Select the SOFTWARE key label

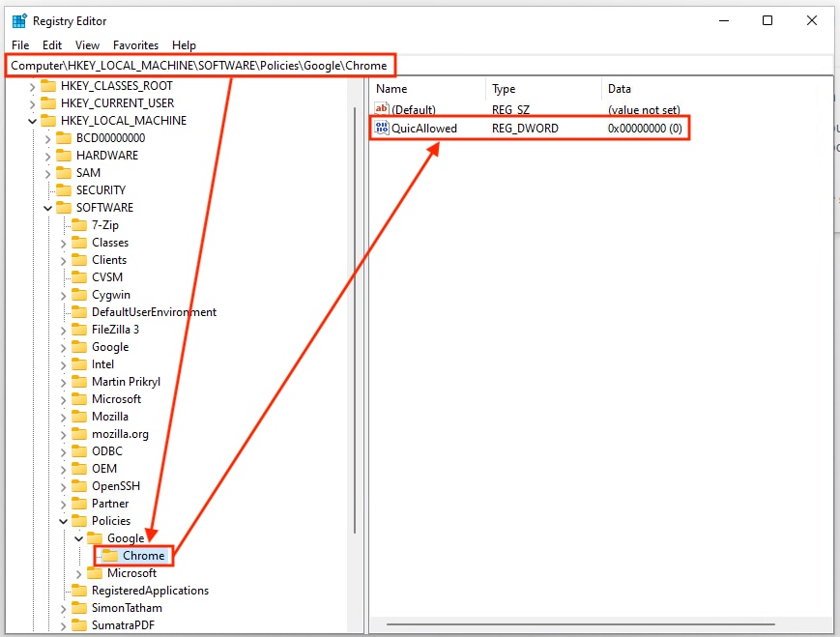point(104,208)
